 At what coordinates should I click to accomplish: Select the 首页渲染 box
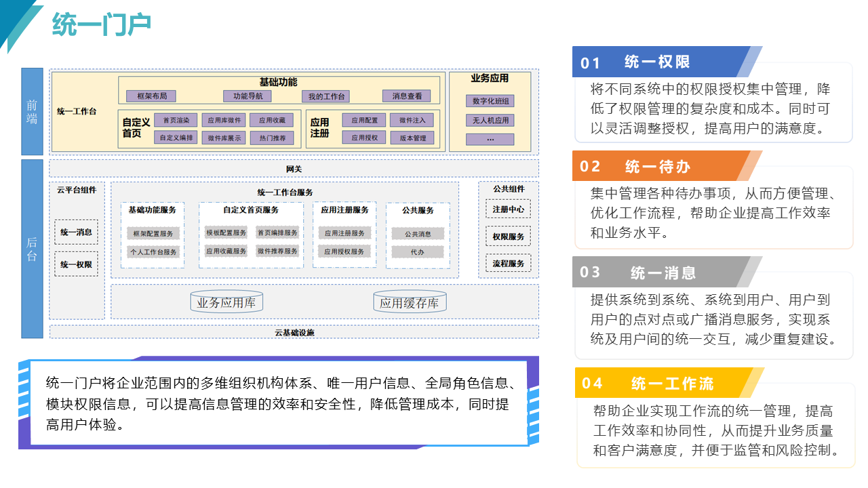(x=176, y=120)
